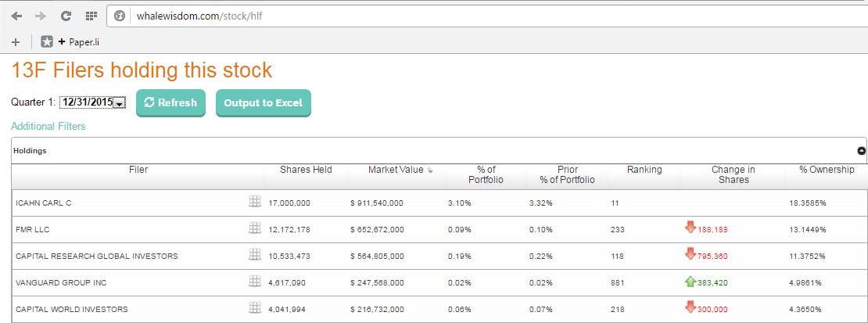This screenshot has height=323, width=868.
Task: Open the ICAHN CARL C filer row
Action: coord(44,203)
